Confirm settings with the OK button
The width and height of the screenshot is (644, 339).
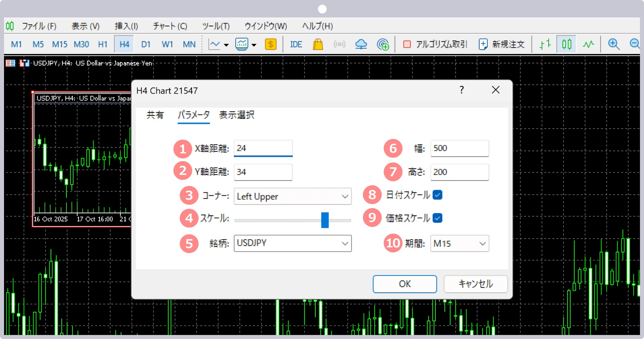click(404, 284)
